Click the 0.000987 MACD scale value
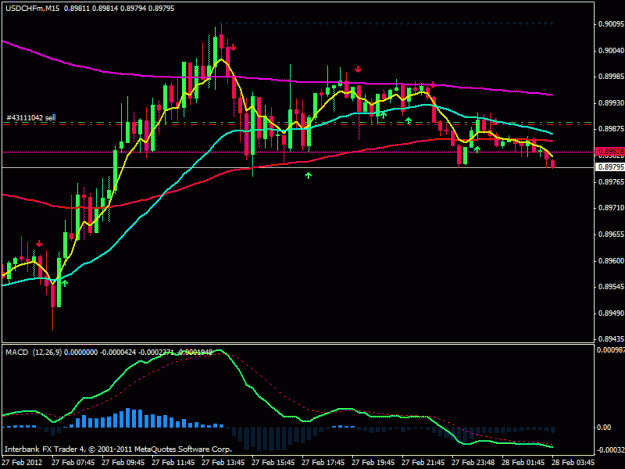This screenshot has height=469, width=625. (x=611, y=350)
